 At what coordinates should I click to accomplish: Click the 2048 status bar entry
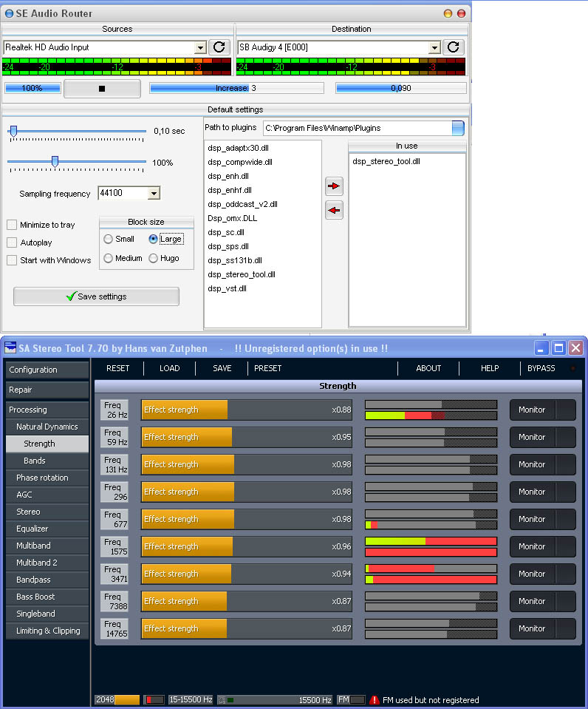pyautogui.click(x=117, y=699)
